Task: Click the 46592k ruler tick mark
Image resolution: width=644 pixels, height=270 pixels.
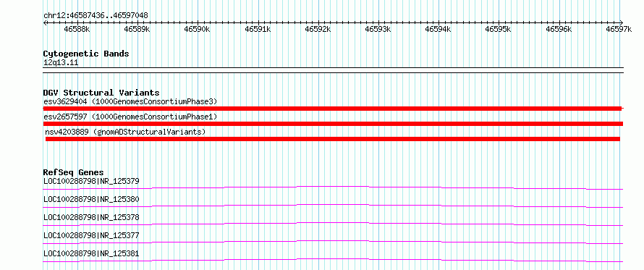Action: pos(318,22)
